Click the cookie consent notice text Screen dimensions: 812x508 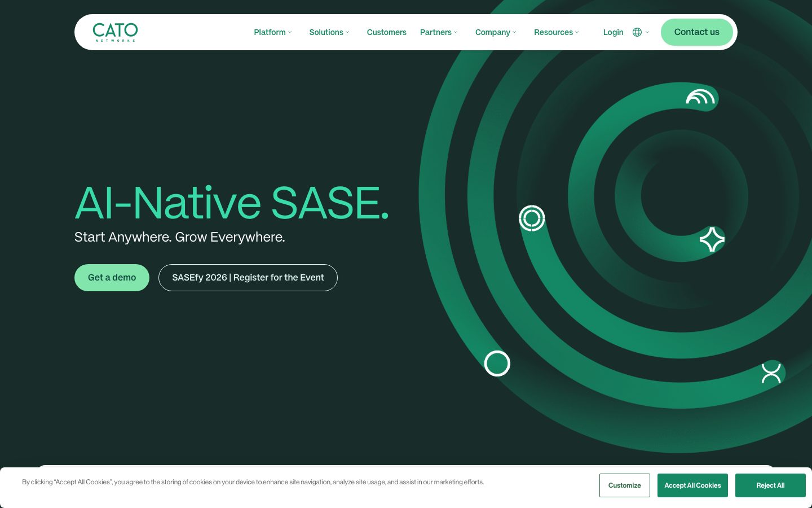click(x=253, y=482)
